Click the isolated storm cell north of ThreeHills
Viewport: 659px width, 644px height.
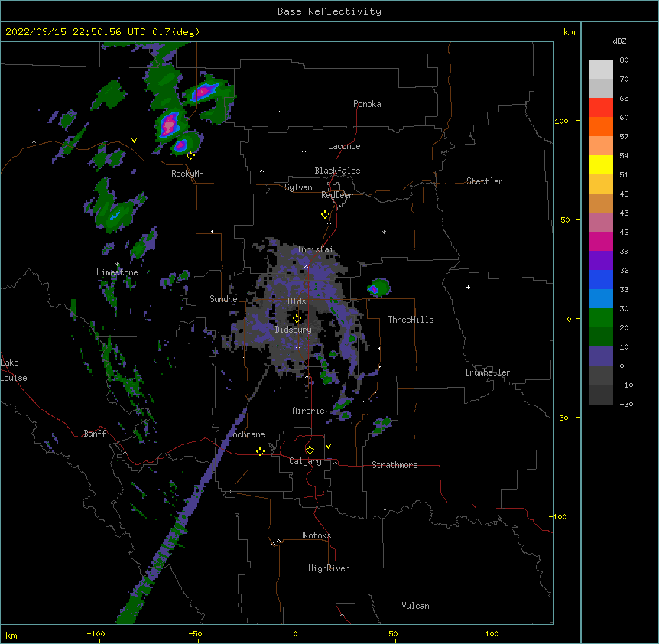(x=378, y=288)
